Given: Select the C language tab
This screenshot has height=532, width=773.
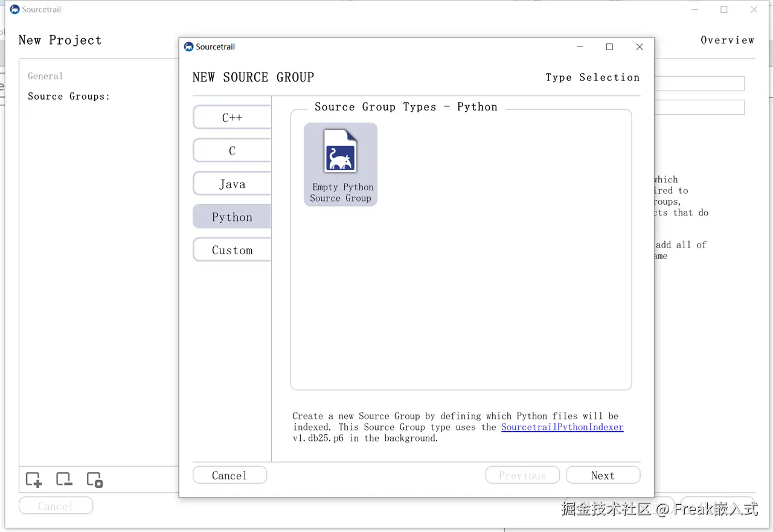Looking at the screenshot, I should [x=232, y=150].
